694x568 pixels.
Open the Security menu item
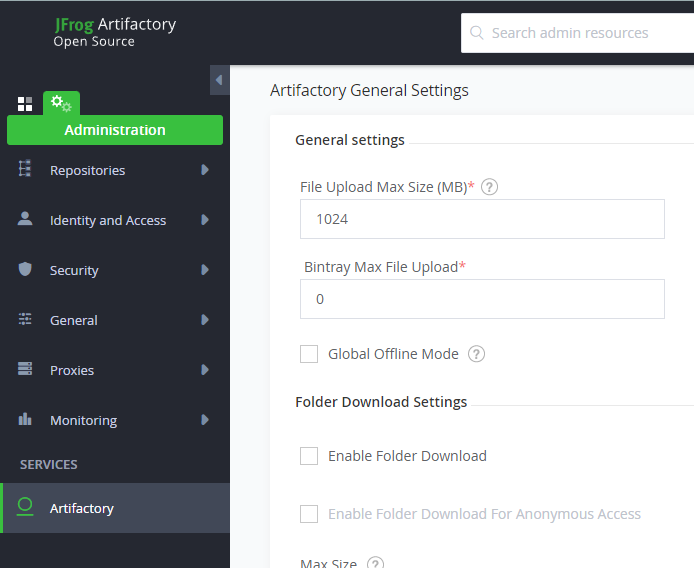(x=115, y=270)
